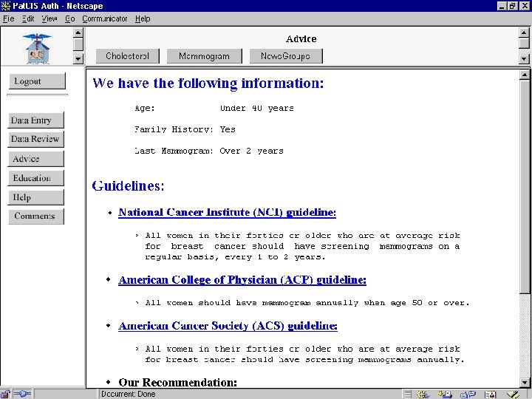This screenshot has width=532, height=399.
Task: Open Navigator from the component bar icon
Action: tap(423, 394)
